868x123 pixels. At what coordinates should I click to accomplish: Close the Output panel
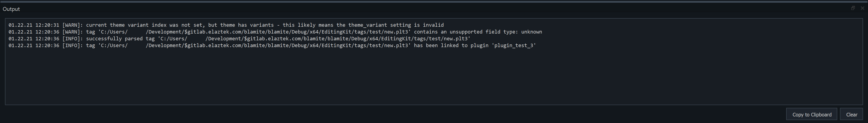[862, 8]
